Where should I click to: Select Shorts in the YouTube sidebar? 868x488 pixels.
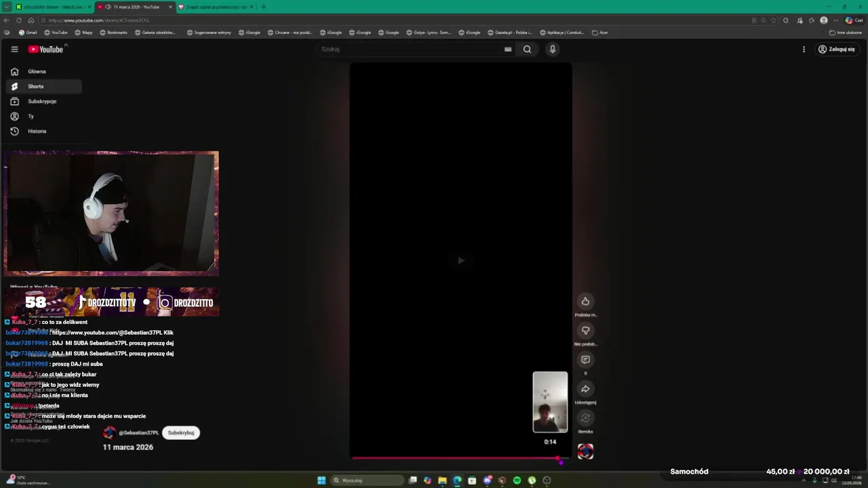point(43,86)
